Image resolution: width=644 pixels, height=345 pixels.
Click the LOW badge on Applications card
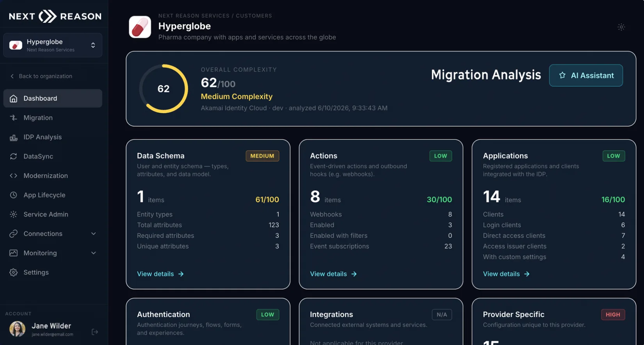point(614,156)
